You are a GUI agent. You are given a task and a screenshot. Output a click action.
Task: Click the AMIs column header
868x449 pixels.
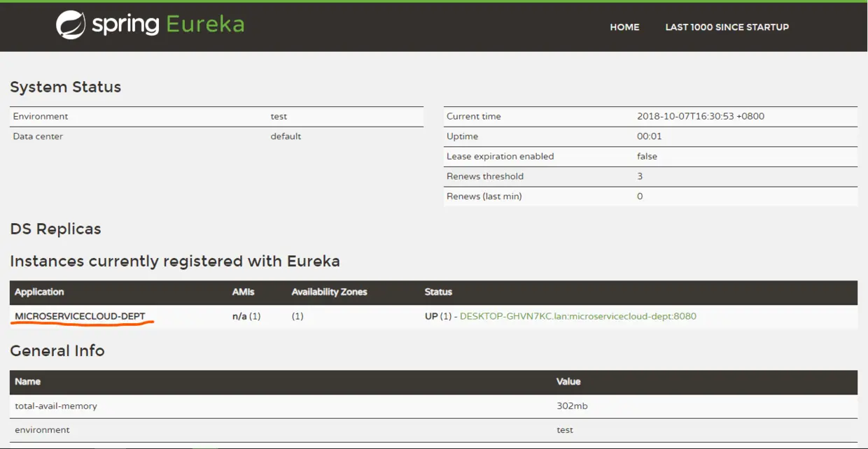point(241,292)
